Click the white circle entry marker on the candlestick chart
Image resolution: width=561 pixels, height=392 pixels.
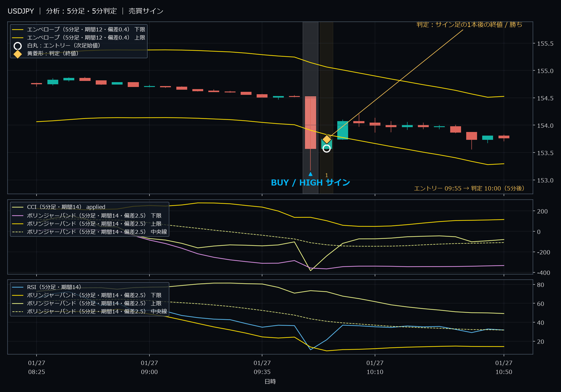coord(326,149)
